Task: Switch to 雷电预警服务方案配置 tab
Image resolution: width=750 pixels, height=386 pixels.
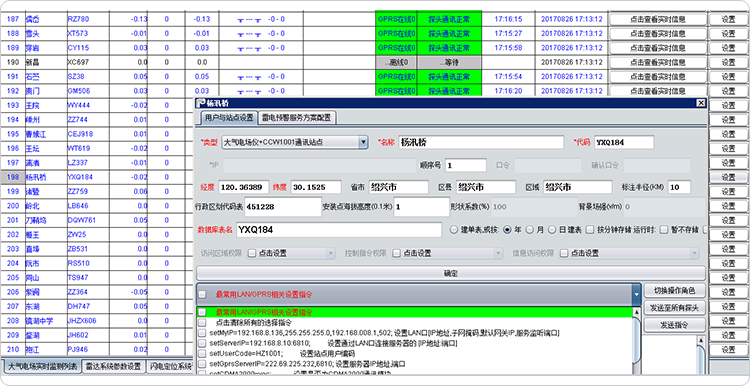Action: click(x=297, y=117)
